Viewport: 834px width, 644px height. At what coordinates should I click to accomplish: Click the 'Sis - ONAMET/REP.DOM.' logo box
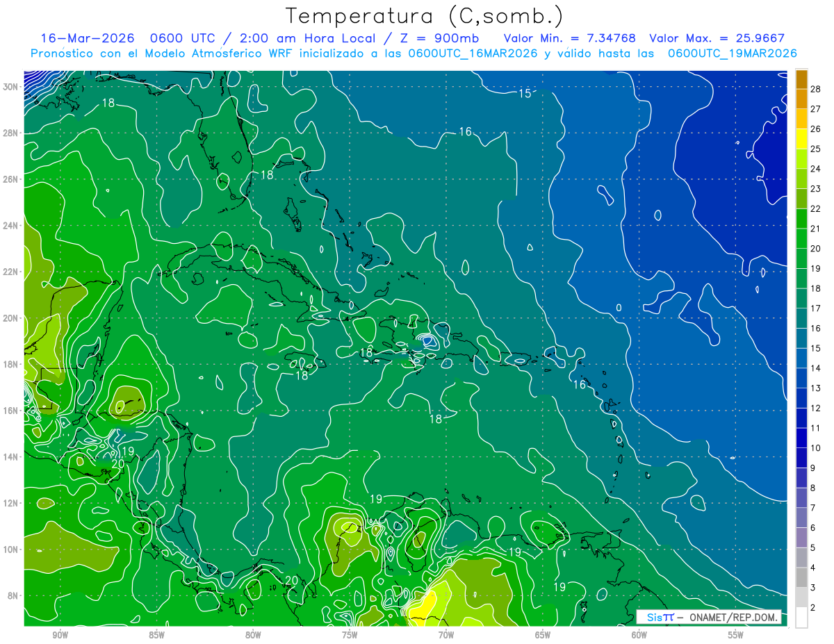[x=708, y=617]
